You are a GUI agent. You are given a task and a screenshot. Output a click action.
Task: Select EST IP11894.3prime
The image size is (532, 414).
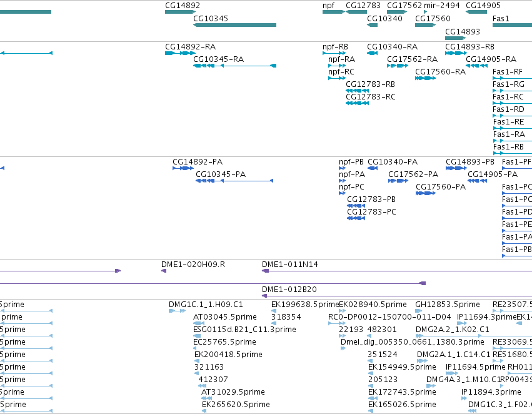[x=491, y=392]
